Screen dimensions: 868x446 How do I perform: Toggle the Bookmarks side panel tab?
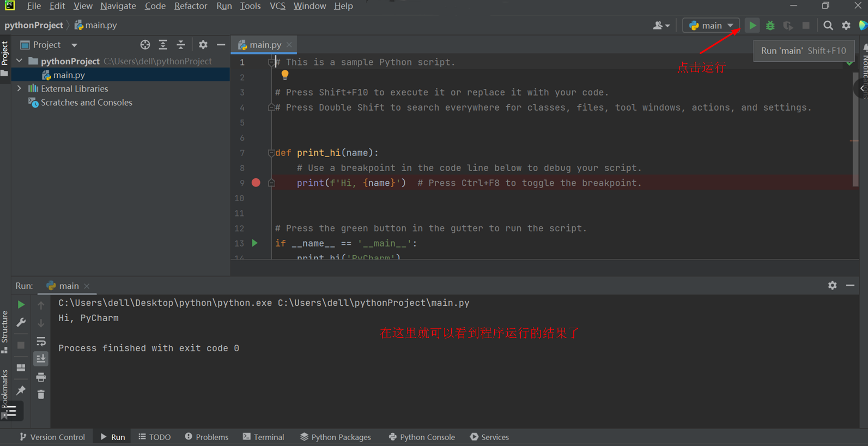[x=5, y=388]
